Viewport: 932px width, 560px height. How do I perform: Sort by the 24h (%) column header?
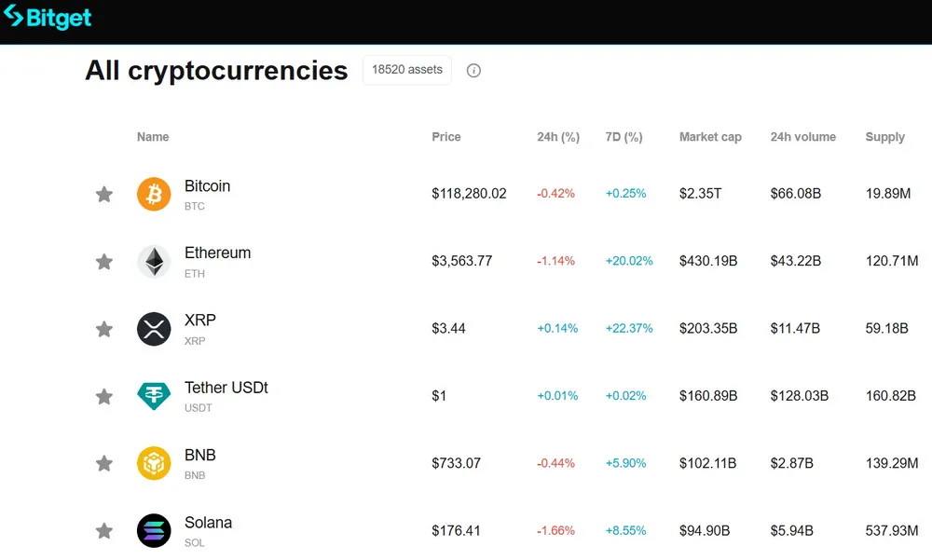click(x=558, y=137)
